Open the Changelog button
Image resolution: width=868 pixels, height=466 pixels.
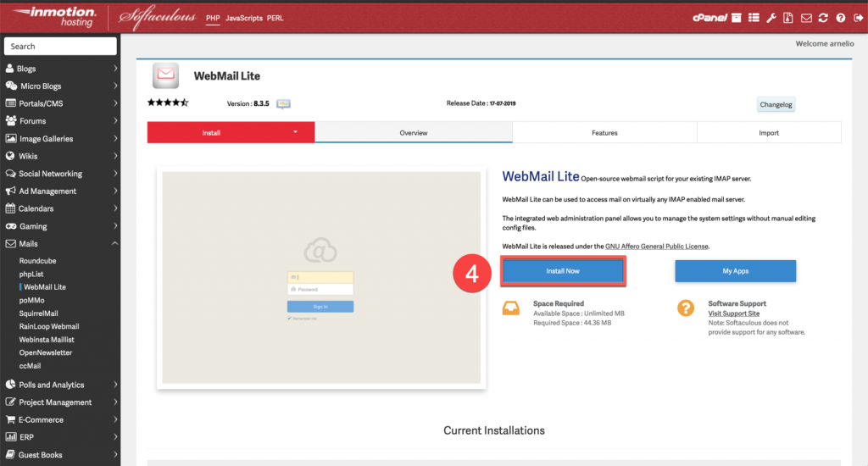click(776, 104)
